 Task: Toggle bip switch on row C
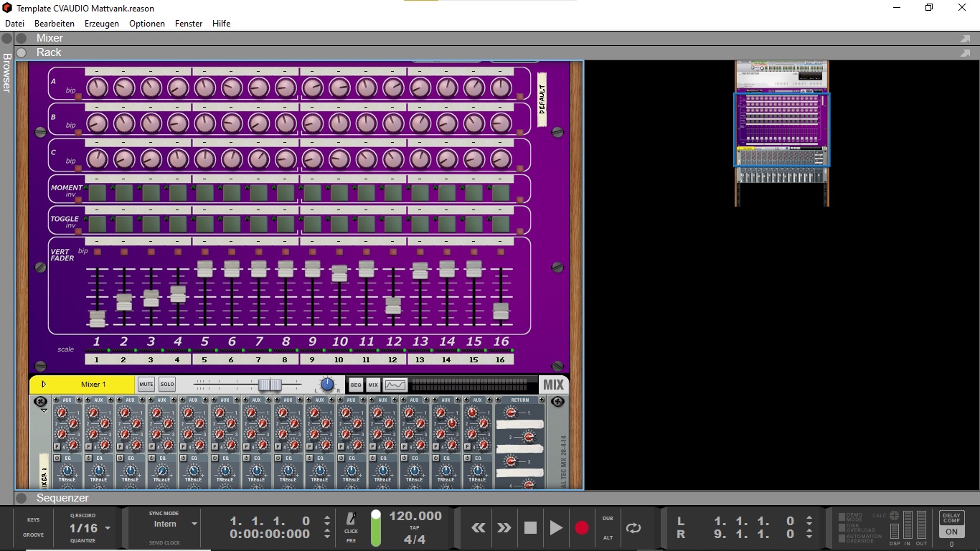tap(78, 167)
